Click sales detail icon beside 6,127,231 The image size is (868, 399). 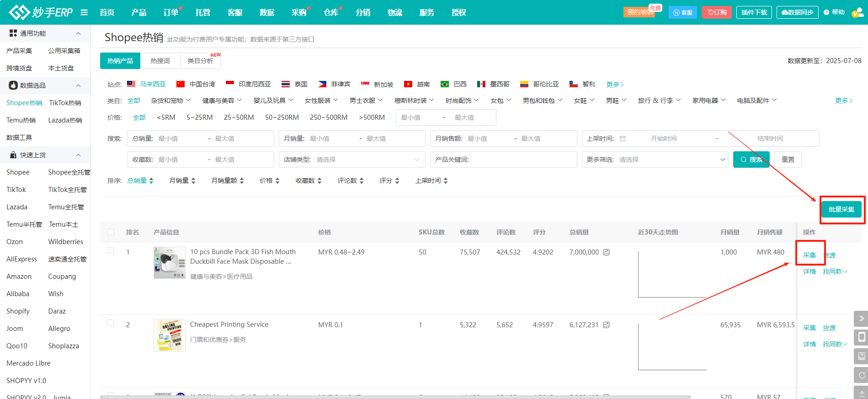(607, 325)
